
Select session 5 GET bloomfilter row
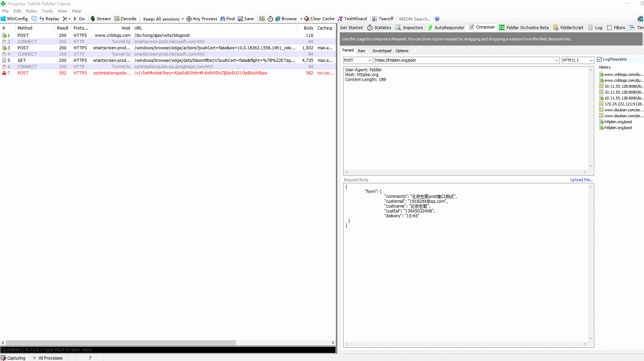click(x=168, y=61)
